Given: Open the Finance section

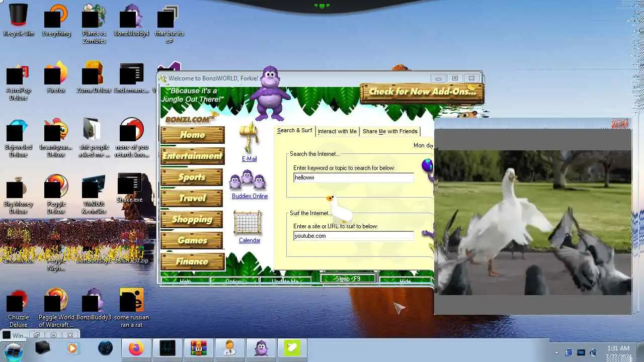Looking at the screenshot, I should click(192, 261).
